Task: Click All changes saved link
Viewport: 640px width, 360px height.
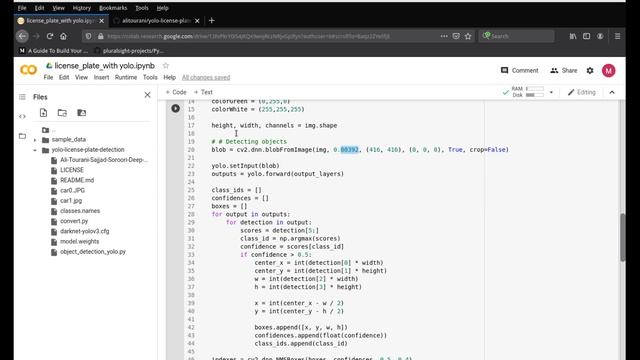Action: tap(206, 78)
